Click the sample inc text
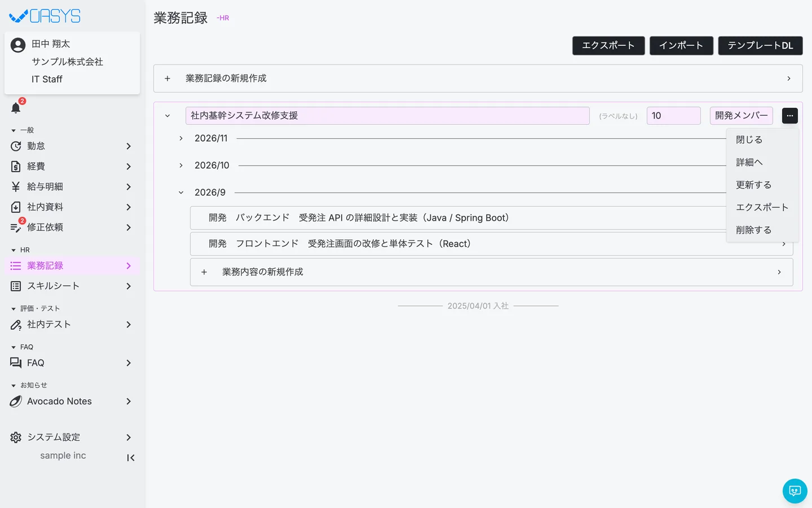This screenshot has width=812, height=508. point(63,456)
